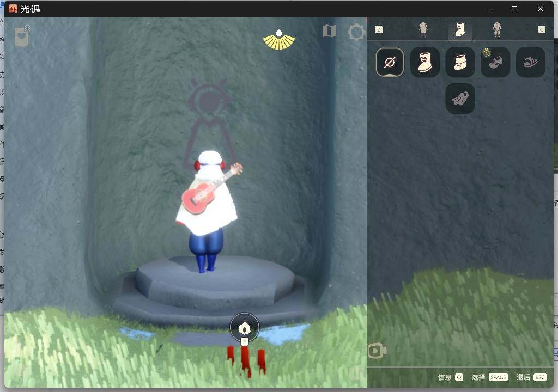This screenshot has width=558, height=392.
Task: Maximize the 光遇 window
Action: (514, 9)
